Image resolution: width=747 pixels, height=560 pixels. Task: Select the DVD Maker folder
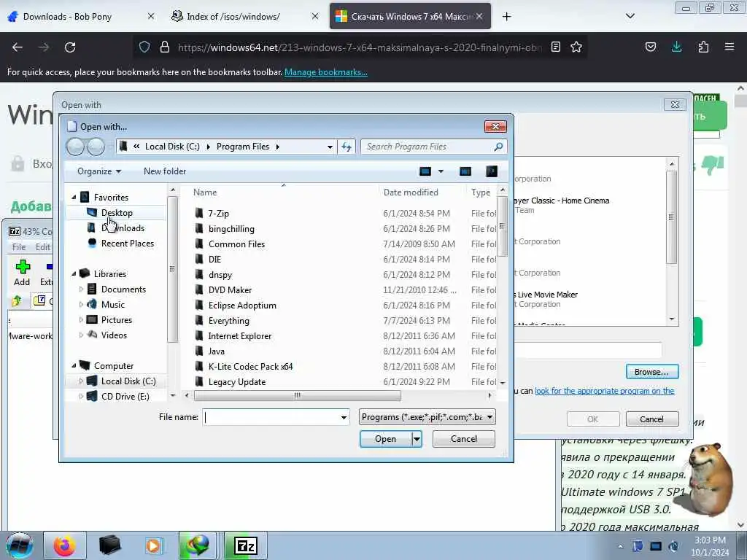point(230,289)
